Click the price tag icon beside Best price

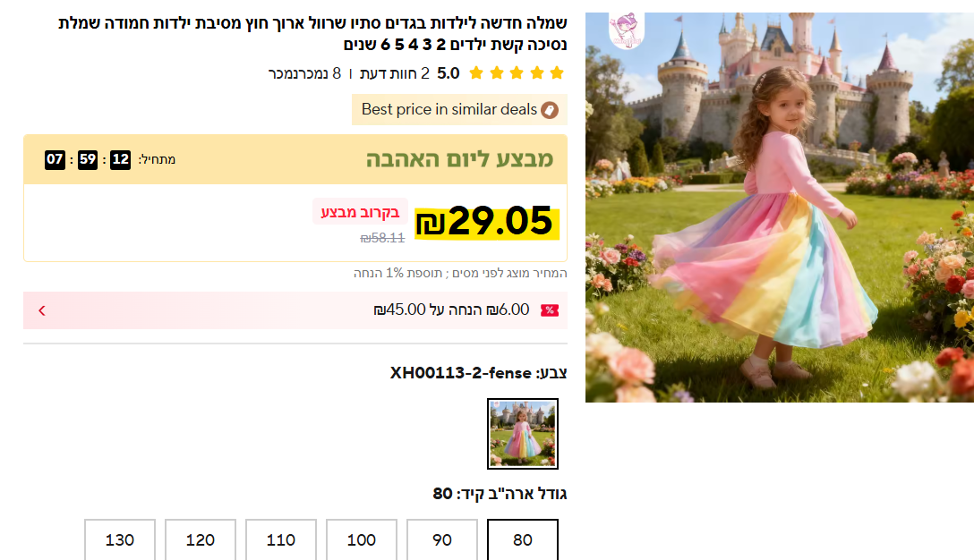point(550,111)
